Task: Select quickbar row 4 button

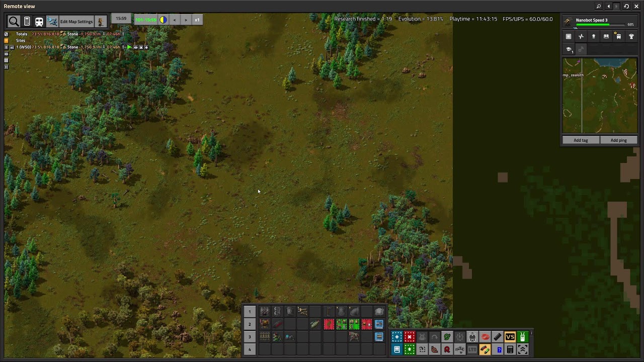Action: [x=250, y=349]
